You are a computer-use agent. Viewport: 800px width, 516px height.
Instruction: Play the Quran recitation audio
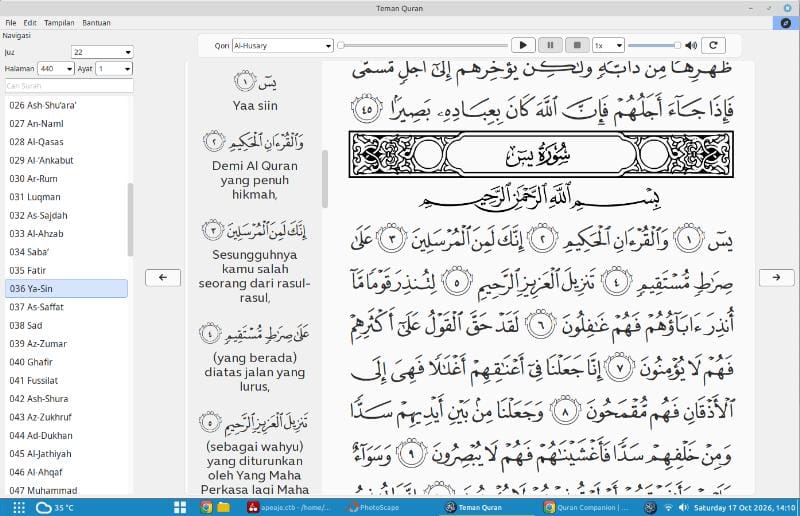coord(523,45)
